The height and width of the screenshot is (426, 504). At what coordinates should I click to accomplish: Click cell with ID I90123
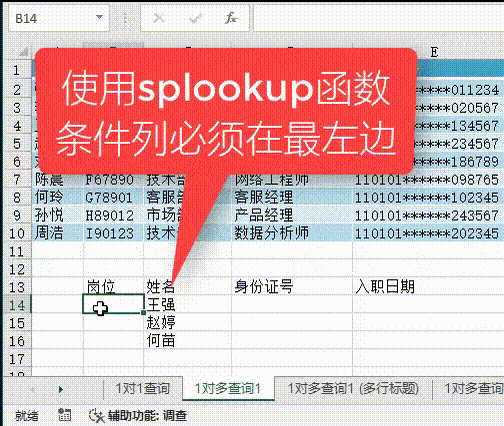113,233
